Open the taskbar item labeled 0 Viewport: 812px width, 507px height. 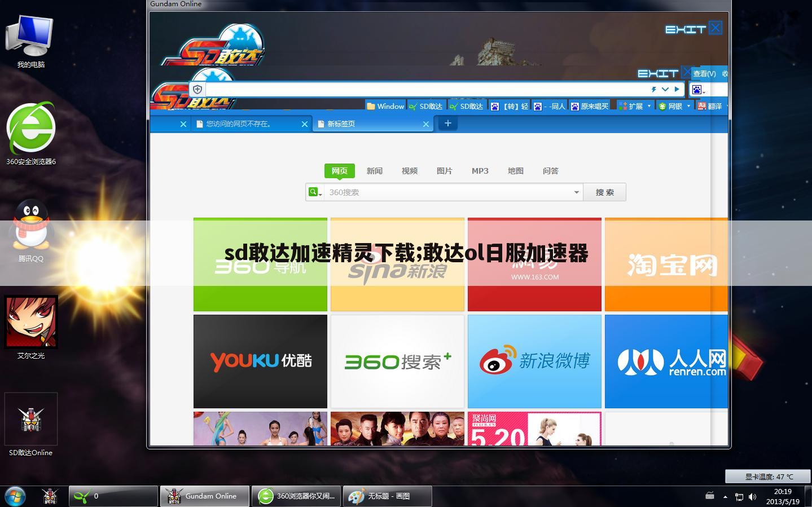113,496
